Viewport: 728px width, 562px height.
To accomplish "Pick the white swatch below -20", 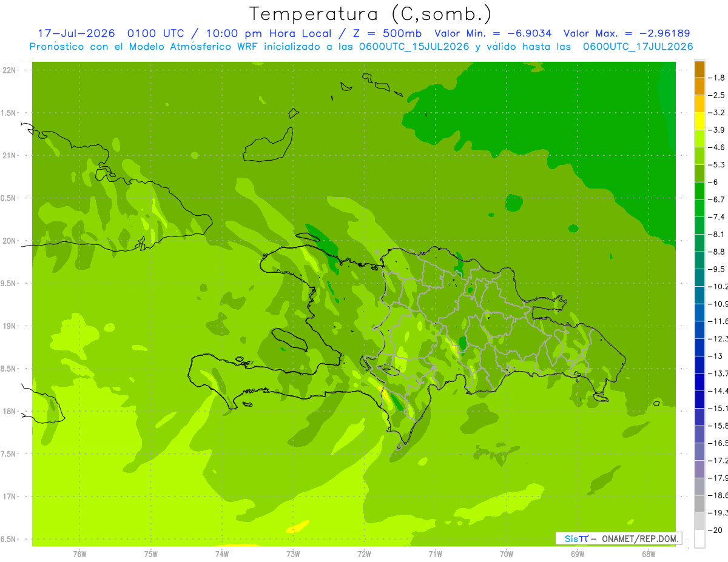I will 699,538.
